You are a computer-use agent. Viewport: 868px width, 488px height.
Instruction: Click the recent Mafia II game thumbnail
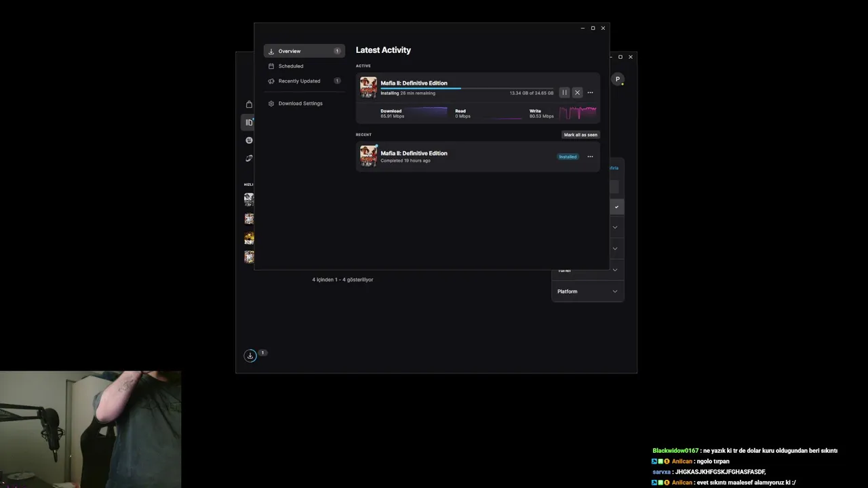pos(368,156)
